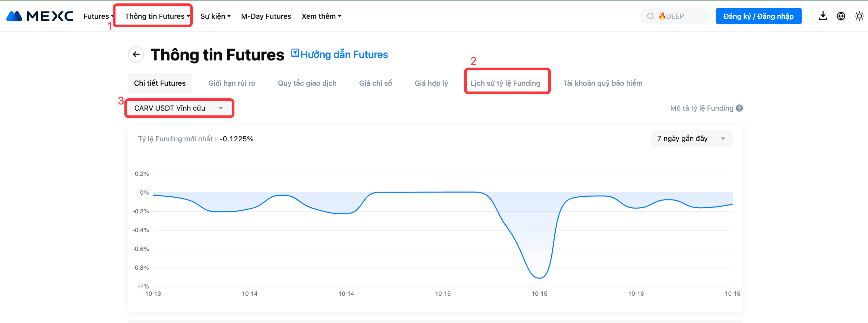Open the language globe icon

coord(841,16)
